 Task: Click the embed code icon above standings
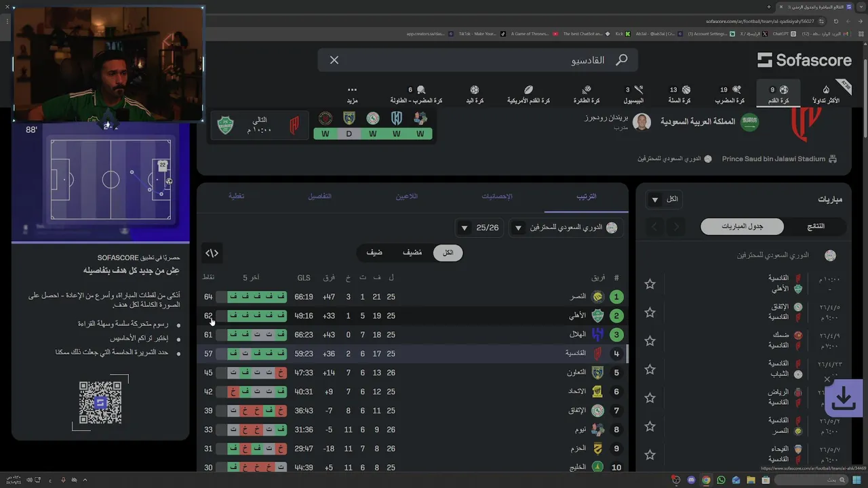coord(212,253)
